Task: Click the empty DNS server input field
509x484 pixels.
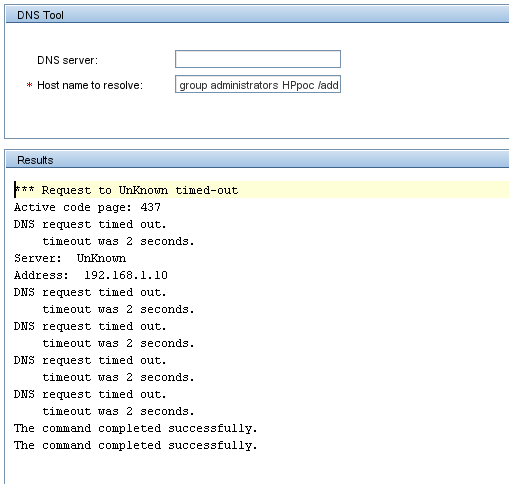Action: point(258,59)
